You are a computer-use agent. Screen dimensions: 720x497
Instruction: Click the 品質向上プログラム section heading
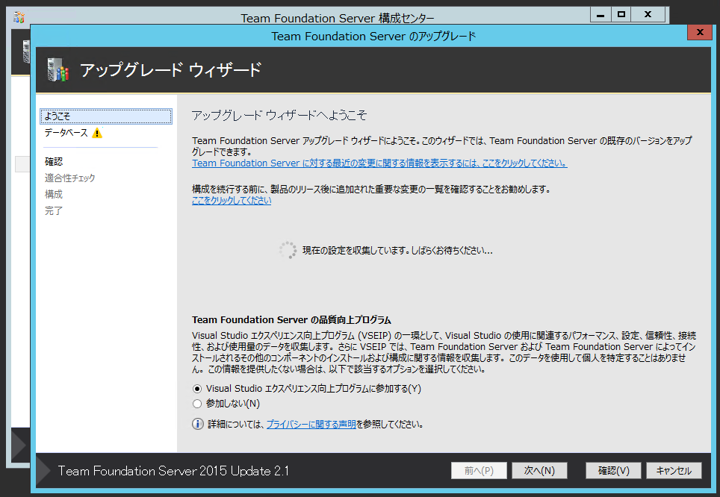[292, 320]
